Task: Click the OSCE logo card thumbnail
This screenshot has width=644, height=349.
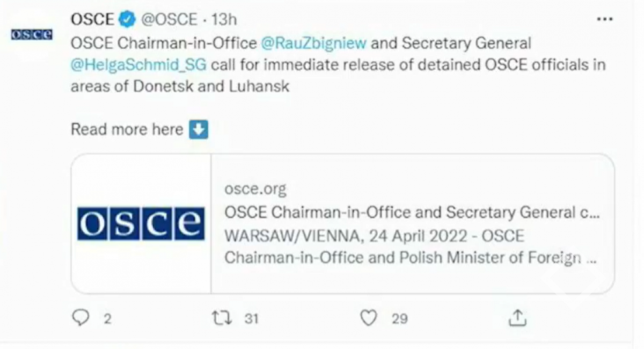Action: (141, 223)
